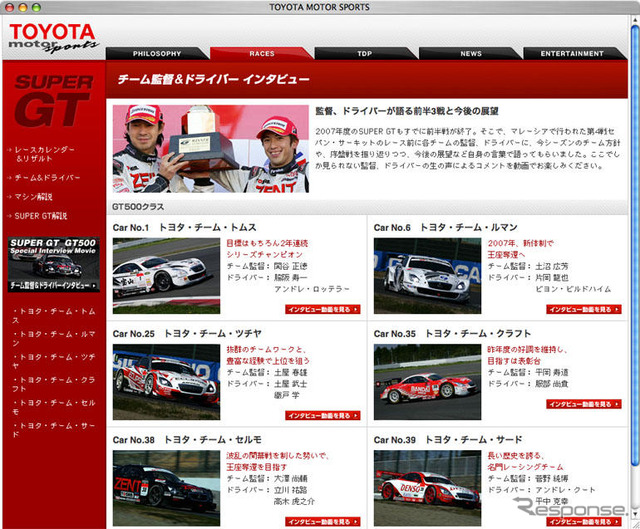The image size is (640, 529).
Task: Watch interview video for Car No.6
Action: pos(584,309)
